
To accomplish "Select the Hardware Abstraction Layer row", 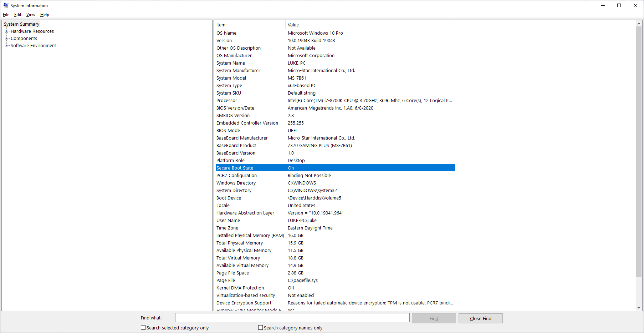I will click(x=335, y=213).
